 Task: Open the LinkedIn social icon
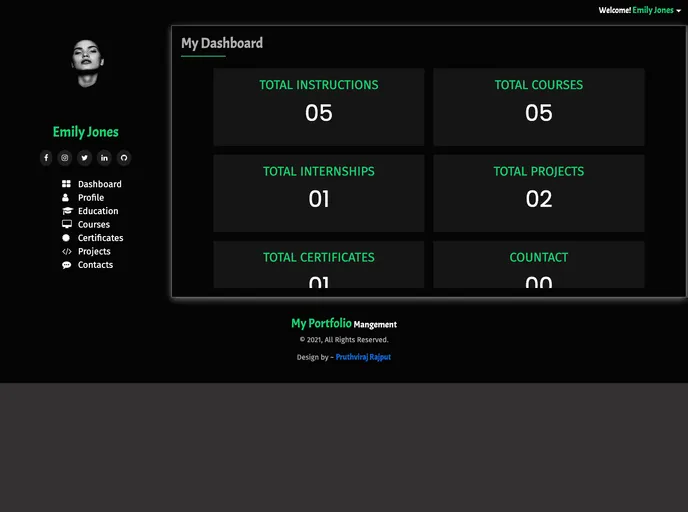click(104, 158)
